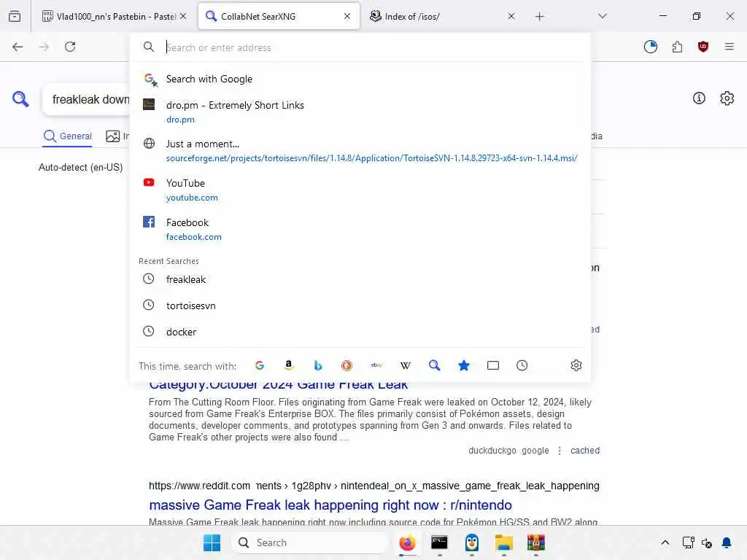Close the Index of /isos/ tab

pos(511,16)
